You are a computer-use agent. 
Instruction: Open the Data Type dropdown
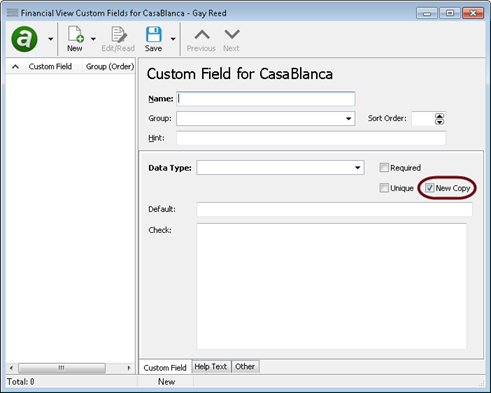pos(280,168)
